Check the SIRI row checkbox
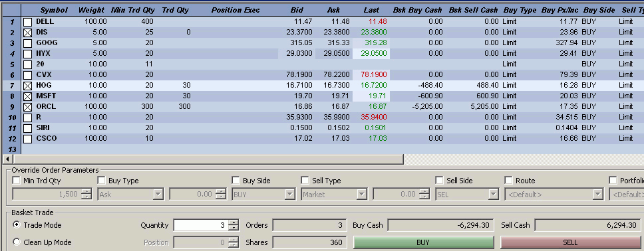Image resolution: width=644 pixels, height=251 pixels. click(27, 129)
